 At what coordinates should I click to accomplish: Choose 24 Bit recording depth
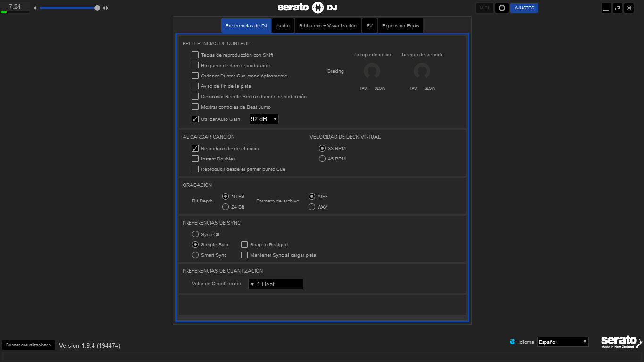(226, 207)
